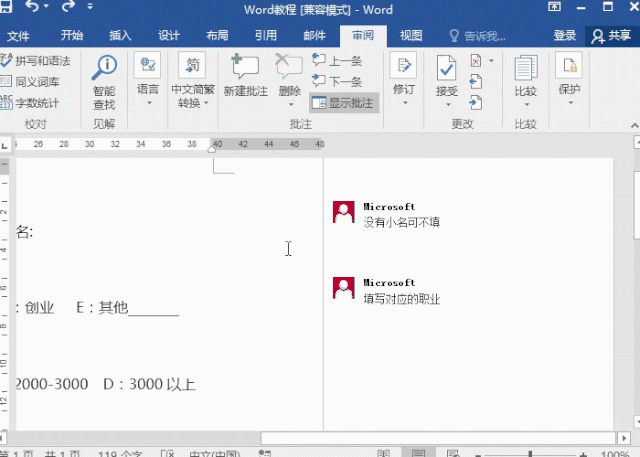This screenshot has height=457, width=640.
Task: Toggle 显示批注 show comments
Action: (344, 103)
